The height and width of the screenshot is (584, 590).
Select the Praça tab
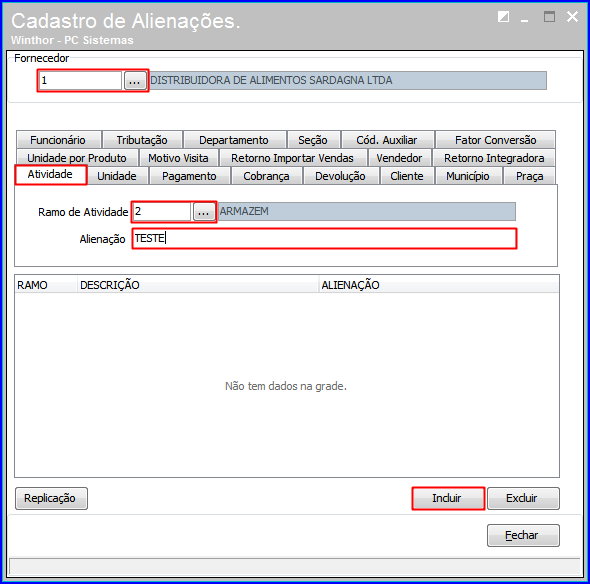coord(529,176)
